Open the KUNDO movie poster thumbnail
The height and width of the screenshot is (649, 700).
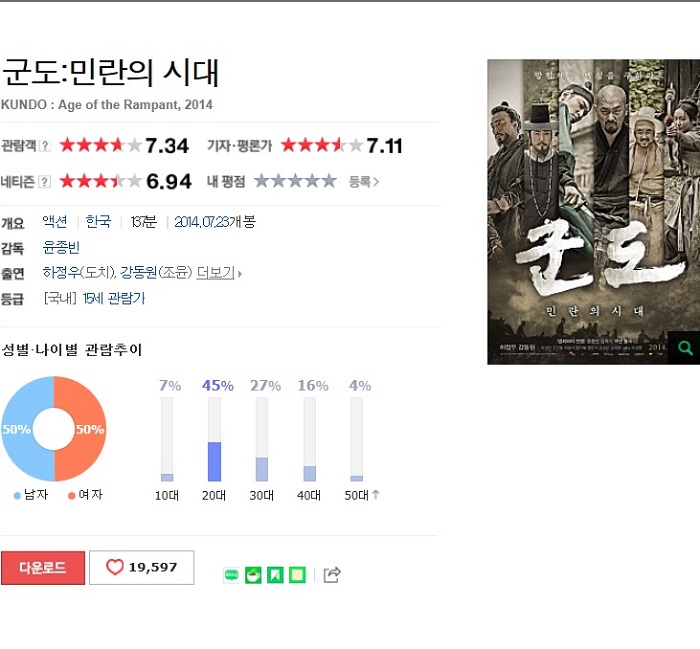593,212
